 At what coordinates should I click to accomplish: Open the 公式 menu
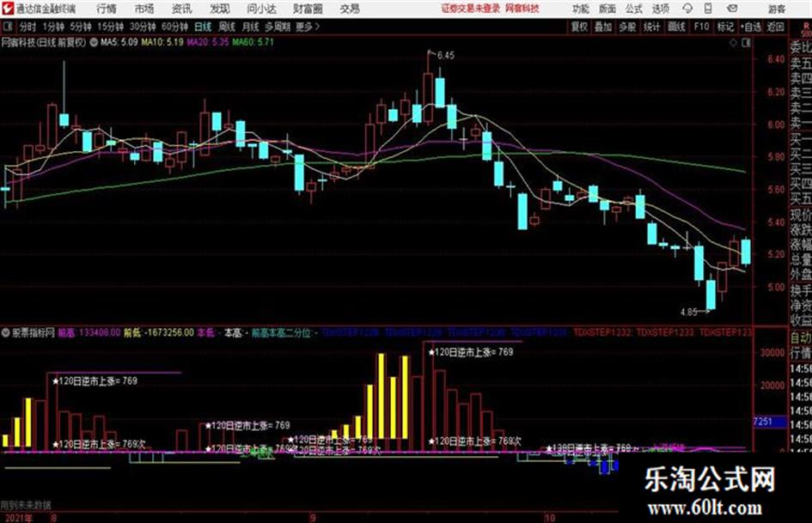click(634, 9)
